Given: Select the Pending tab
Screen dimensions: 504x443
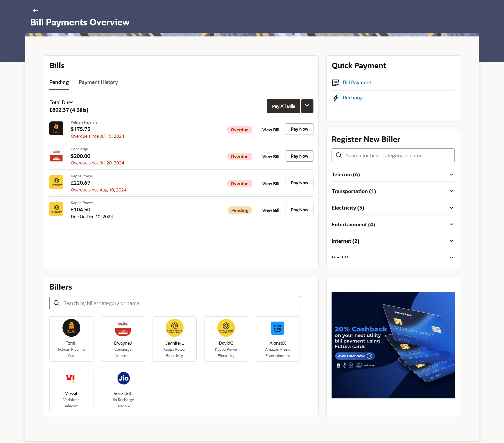Looking at the screenshot, I should [x=59, y=82].
